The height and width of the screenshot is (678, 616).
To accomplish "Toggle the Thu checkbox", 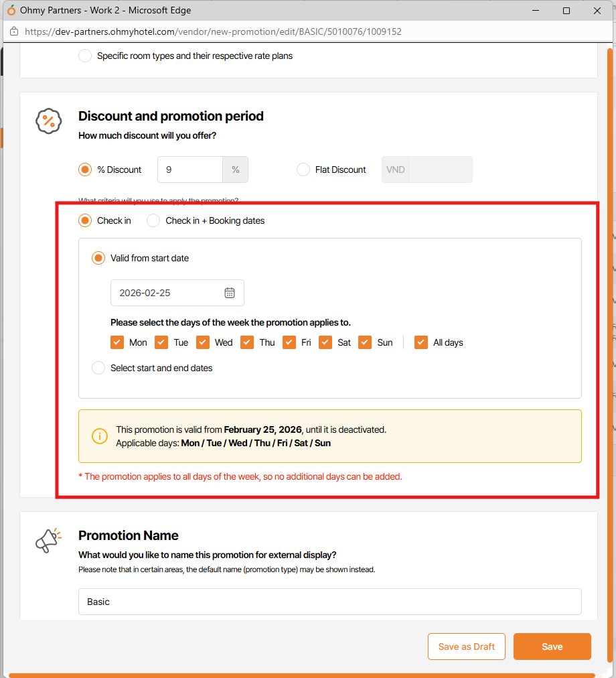I will pyautogui.click(x=247, y=342).
